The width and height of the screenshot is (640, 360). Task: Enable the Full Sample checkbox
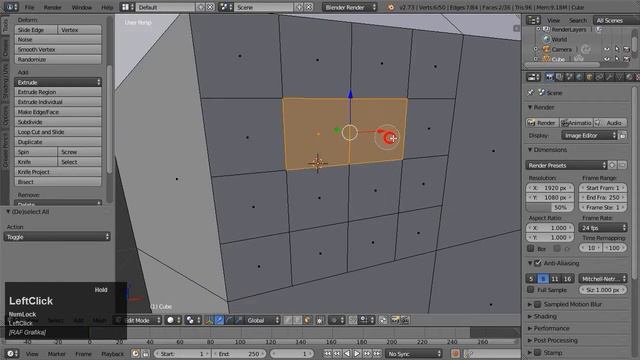coord(530,289)
